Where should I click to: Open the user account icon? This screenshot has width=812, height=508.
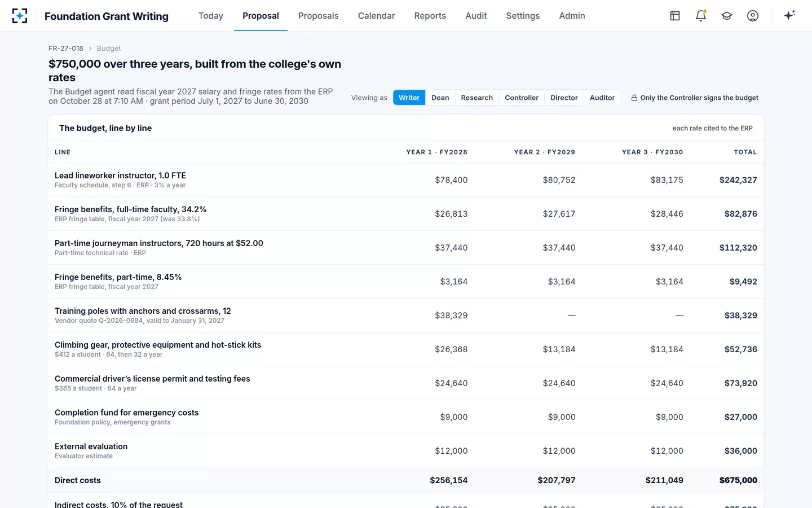click(x=753, y=16)
